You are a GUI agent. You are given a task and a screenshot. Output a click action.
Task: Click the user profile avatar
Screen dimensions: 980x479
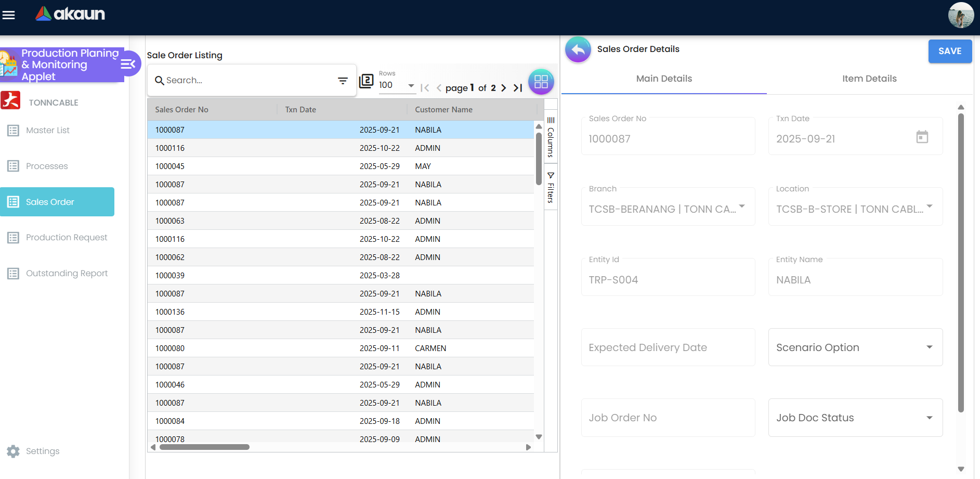pos(960,15)
